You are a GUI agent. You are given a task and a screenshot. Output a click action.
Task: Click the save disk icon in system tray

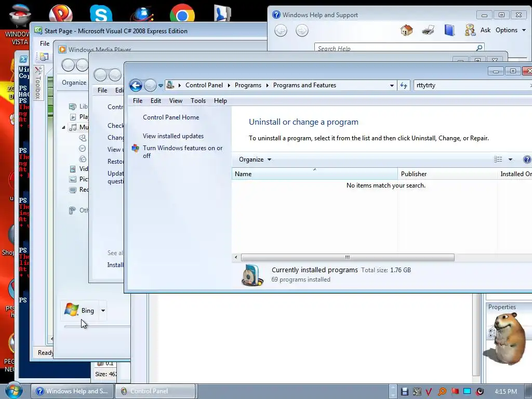pos(404,392)
